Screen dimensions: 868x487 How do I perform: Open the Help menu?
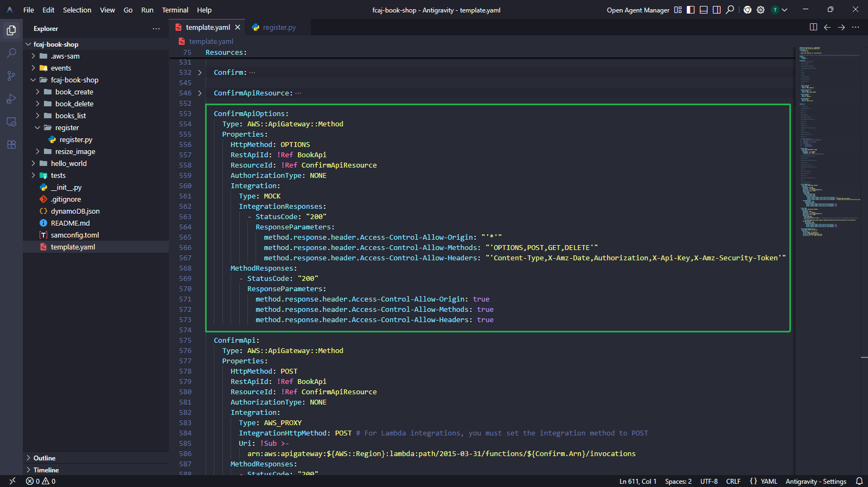pyautogui.click(x=205, y=10)
